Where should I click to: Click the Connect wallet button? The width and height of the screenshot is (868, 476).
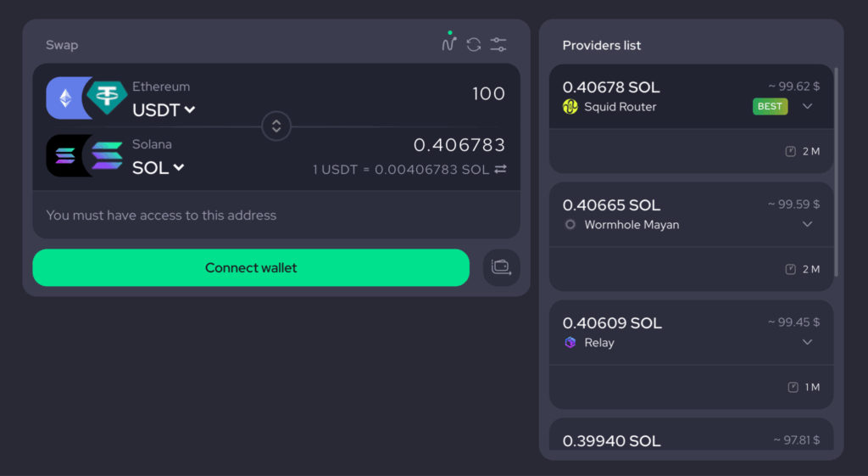pos(251,267)
